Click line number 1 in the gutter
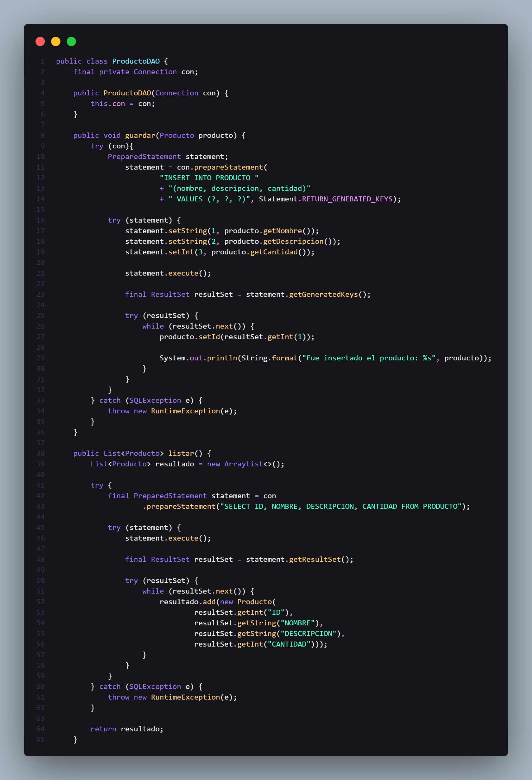532x780 pixels. (43, 61)
